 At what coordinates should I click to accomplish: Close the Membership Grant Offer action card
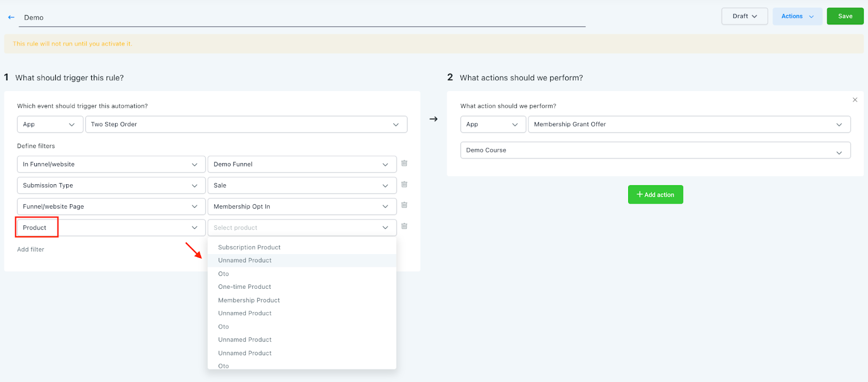(855, 100)
